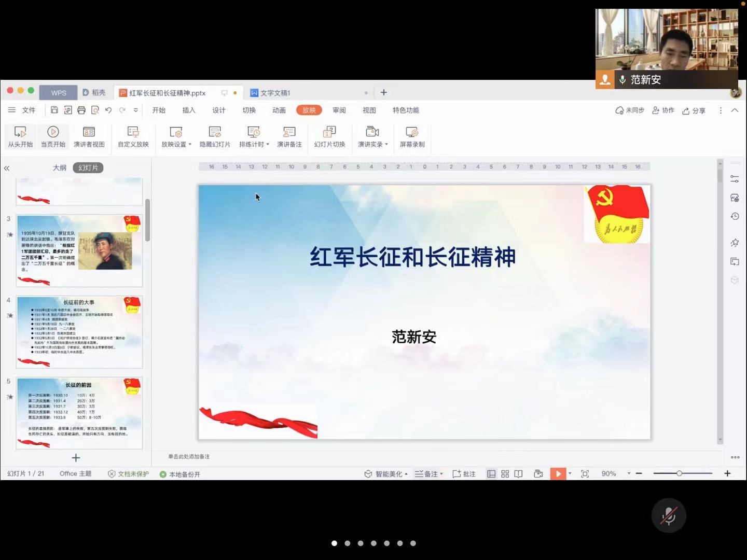Viewport: 747px width, 560px height.
Task: Select the 长征前的大事 slide 4 thumbnail
Action: tap(79, 332)
